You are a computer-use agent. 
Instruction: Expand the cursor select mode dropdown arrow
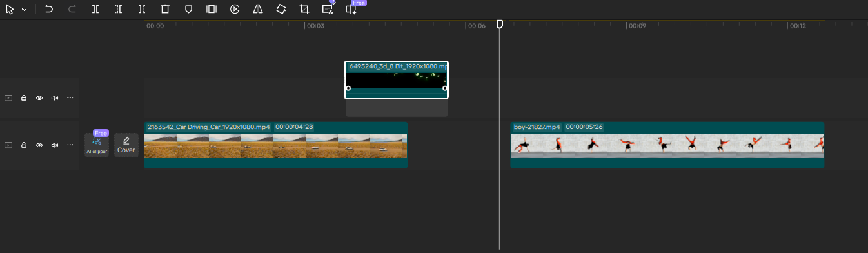(25, 10)
